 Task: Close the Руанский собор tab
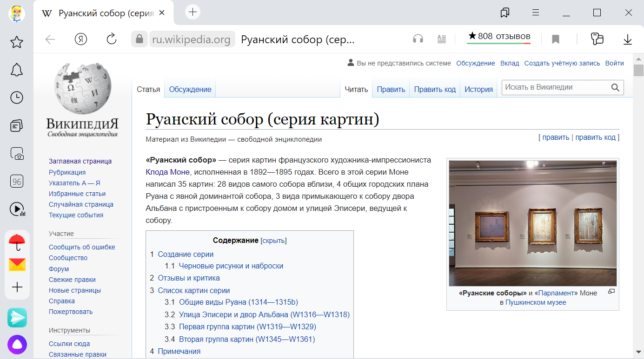click(162, 13)
